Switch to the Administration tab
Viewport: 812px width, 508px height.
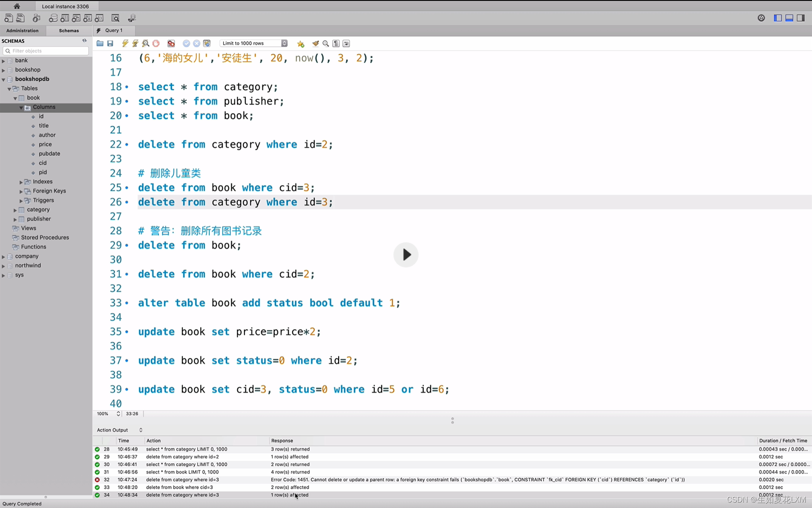coord(22,31)
